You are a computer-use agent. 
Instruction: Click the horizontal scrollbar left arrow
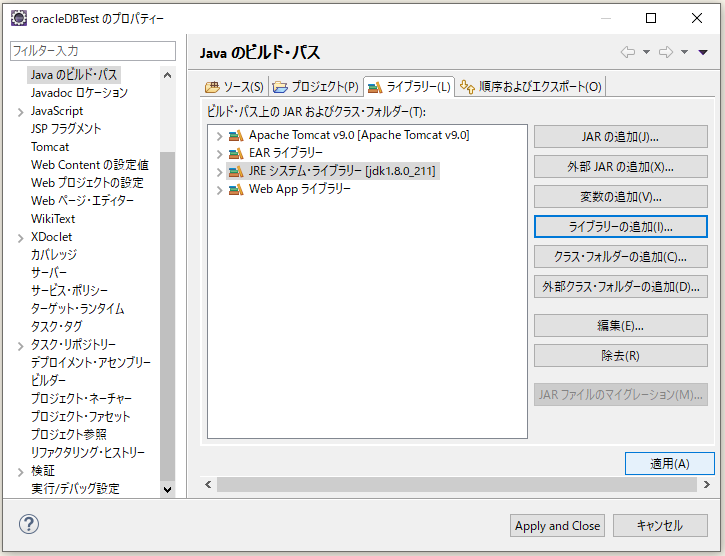(x=208, y=485)
